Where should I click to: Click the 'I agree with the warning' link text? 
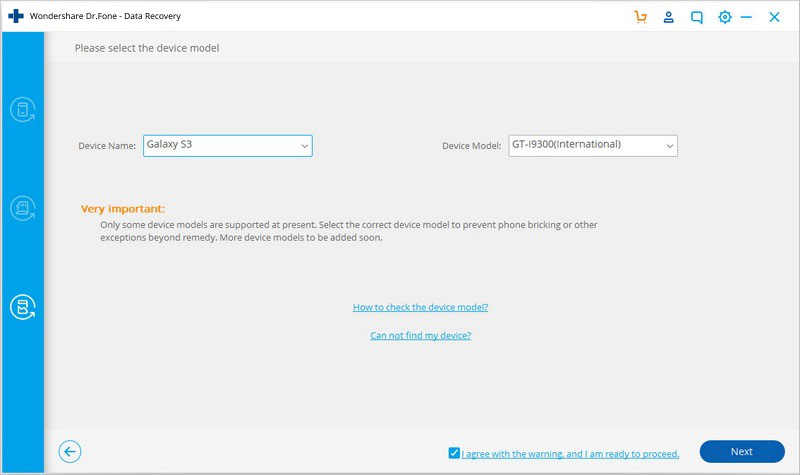570,454
